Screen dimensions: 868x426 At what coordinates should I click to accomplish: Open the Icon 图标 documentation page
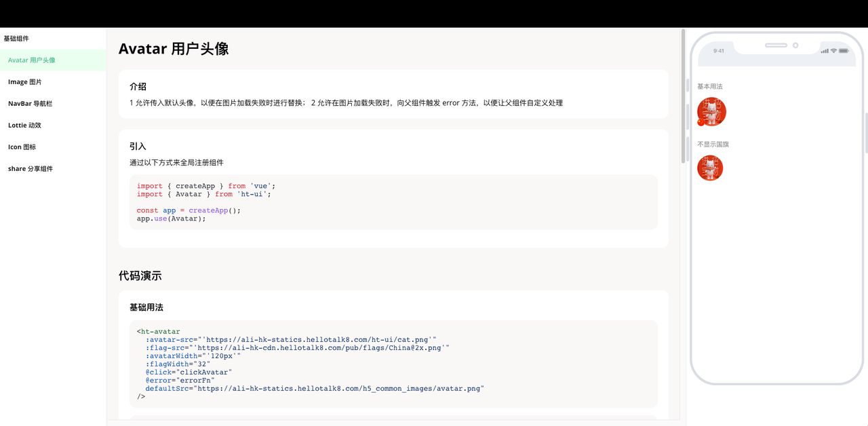click(53, 147)
